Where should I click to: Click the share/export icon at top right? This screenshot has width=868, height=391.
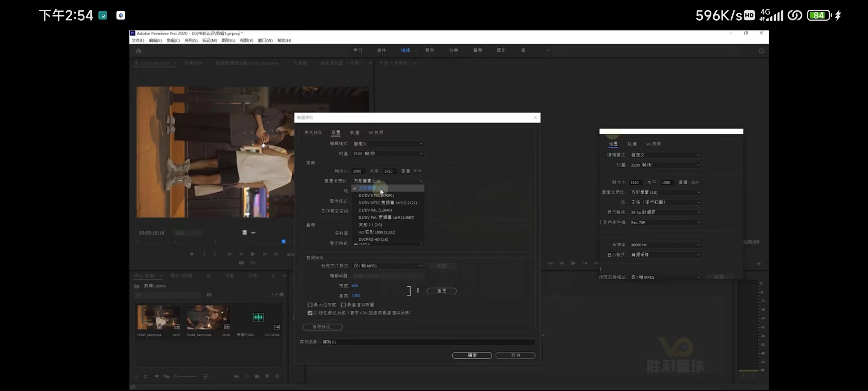761,51
